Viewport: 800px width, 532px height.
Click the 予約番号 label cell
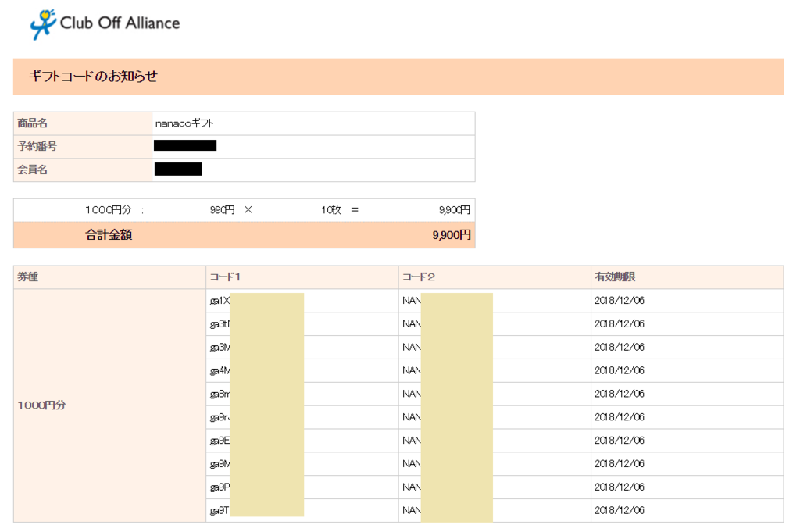tap(83, 147)
